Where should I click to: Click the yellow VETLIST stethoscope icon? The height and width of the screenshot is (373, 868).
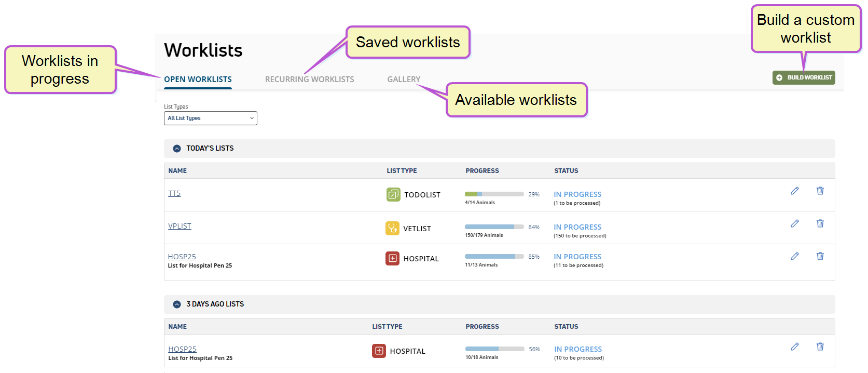pyautogui.click(x=392, y=228)
